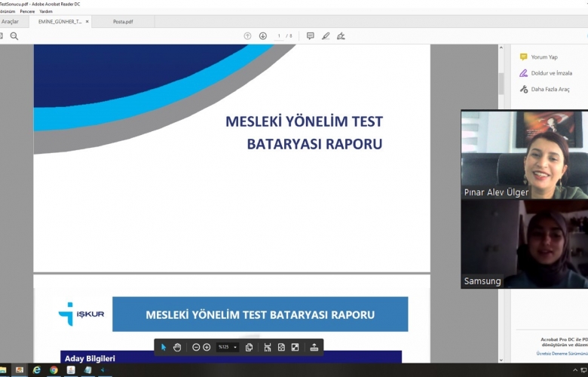Select the highlighter pen tool
Viewport: 588px width, 377px height.
pos(326,36)
